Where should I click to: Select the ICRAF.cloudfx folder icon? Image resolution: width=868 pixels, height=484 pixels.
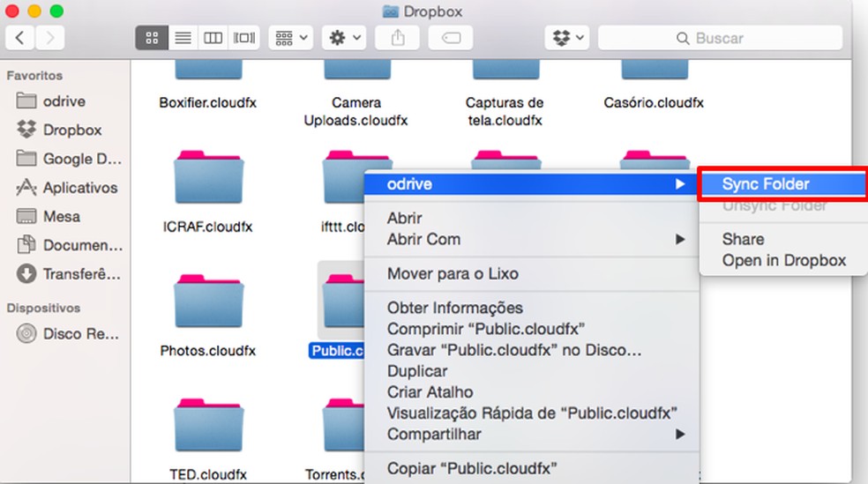coord(208,177)
